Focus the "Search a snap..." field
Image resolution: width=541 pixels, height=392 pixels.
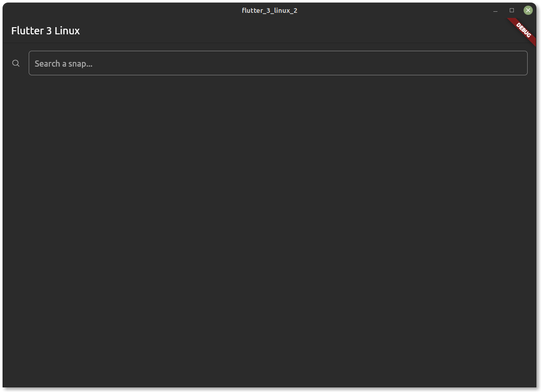pyautogui.click(x=278, y=63)
